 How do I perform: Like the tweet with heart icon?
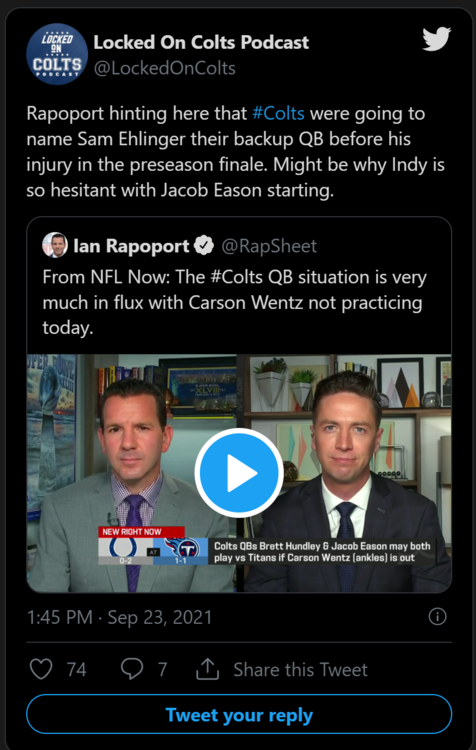point(41,669)
